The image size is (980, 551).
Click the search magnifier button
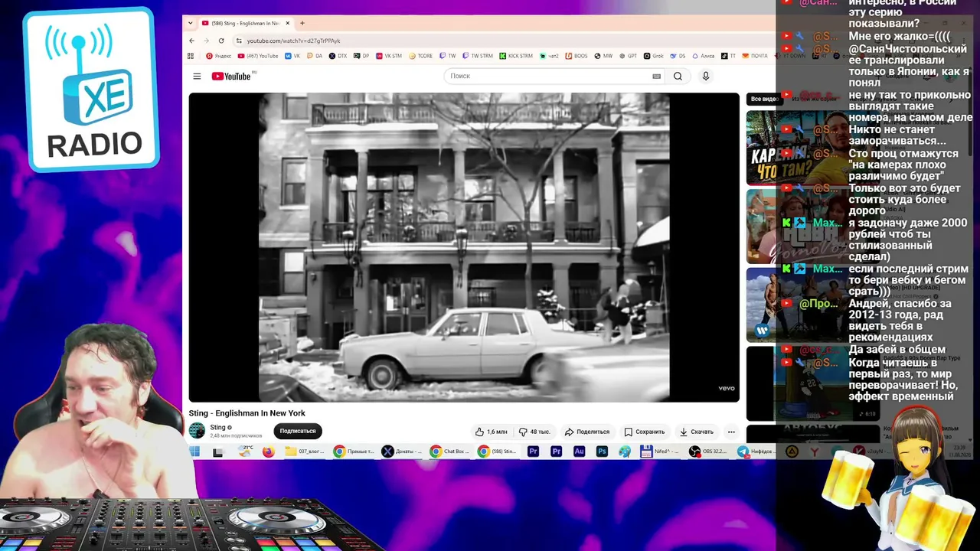678,77
